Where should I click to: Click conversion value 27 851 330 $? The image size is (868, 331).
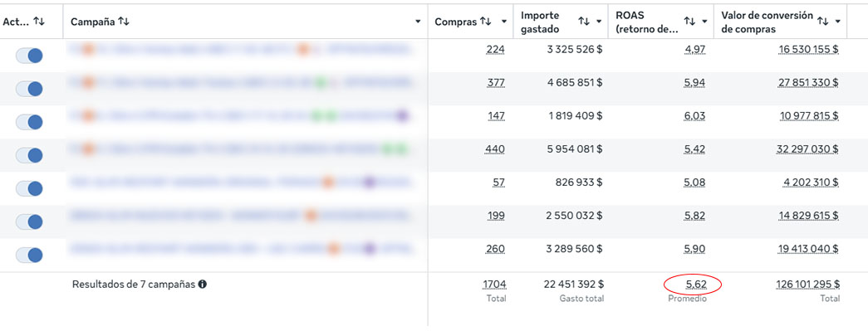click(x=808, y=83)
